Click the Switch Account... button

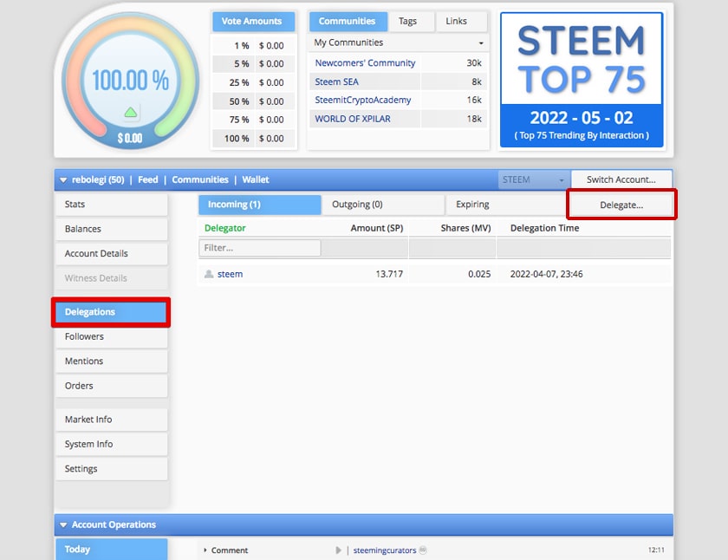pyautogui.click(x=621, y=179)
